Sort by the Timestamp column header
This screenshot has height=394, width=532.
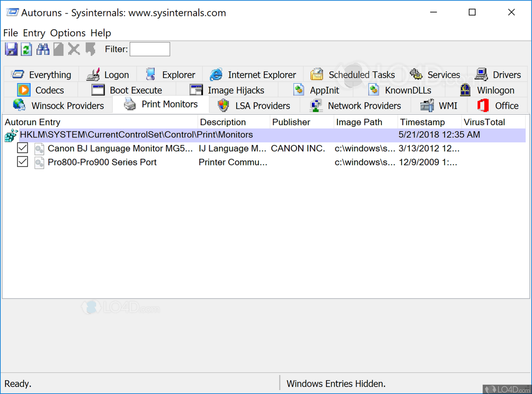422,122
